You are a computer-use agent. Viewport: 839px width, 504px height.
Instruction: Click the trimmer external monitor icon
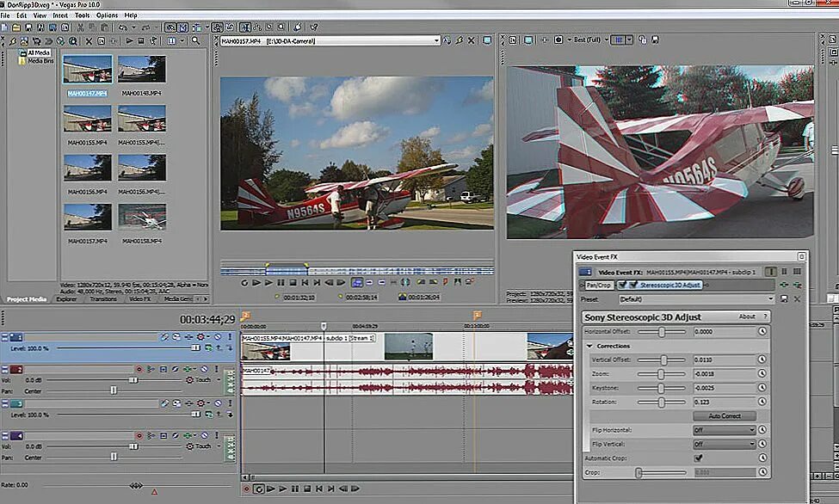pyautogui.click(x=486, y=40)
